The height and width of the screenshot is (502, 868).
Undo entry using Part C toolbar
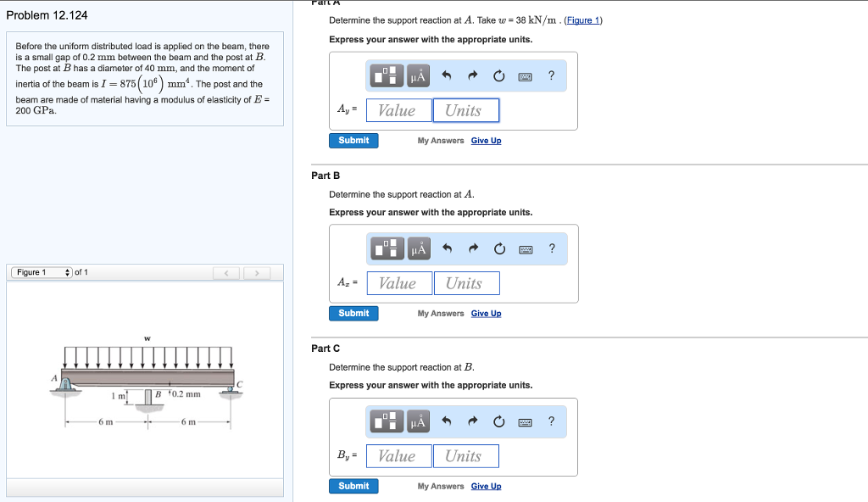pos(447,421)
